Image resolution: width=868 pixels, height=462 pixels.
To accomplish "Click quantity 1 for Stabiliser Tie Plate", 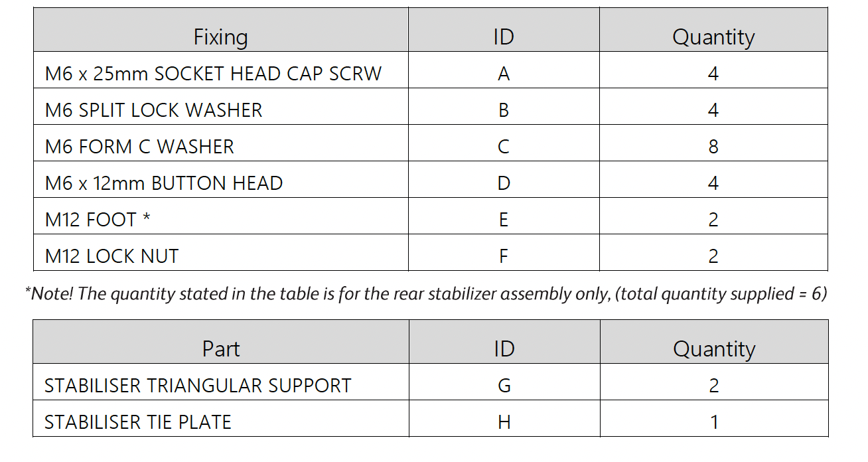I will 714,422.
